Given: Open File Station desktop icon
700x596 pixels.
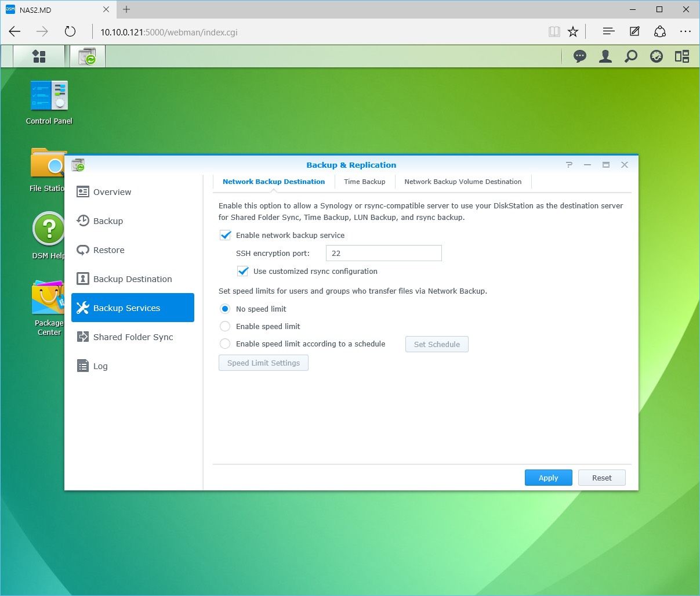Looking at the screenshot, I should click(x=48, y=170).
